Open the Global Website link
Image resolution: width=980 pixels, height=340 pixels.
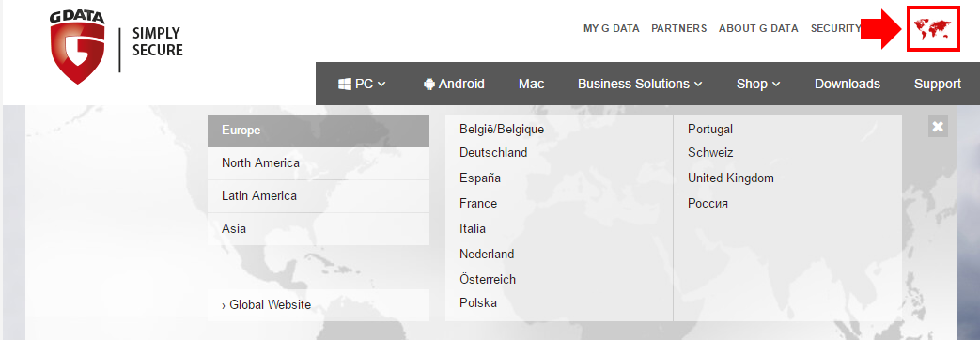[319, 305]
